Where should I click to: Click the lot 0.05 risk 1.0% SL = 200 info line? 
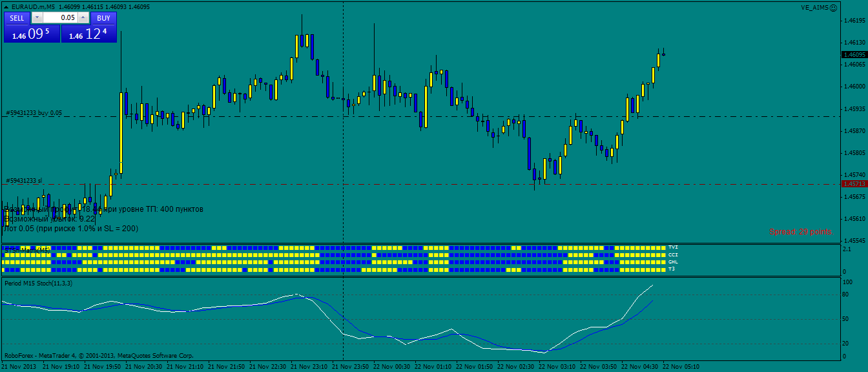tap(70, 229)
